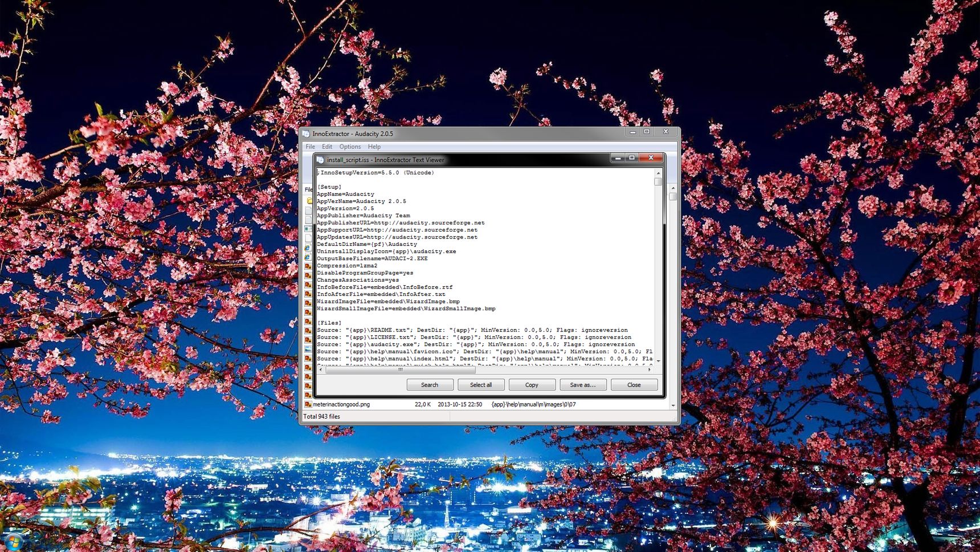Image resolution: width=980 pixels, height=552 pixels.
Task: Click the Source favicon.ico line
Action: tap(484, 352)
